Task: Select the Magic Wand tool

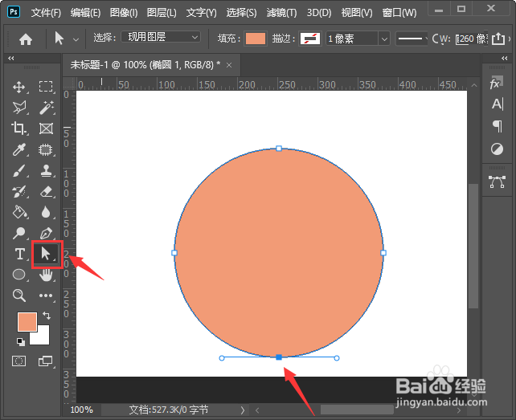Action: [46, 108]
